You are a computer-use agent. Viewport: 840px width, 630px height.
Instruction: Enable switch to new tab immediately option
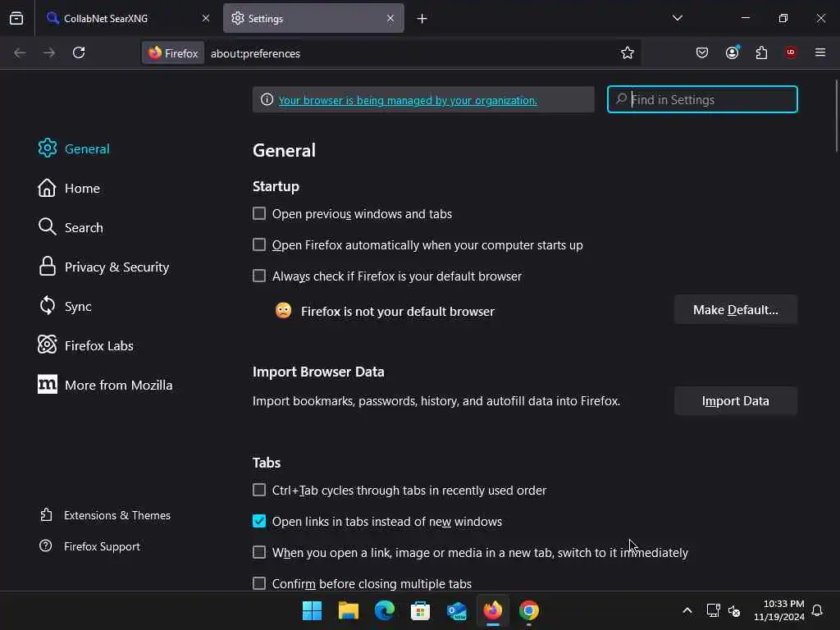pos(259,552)
